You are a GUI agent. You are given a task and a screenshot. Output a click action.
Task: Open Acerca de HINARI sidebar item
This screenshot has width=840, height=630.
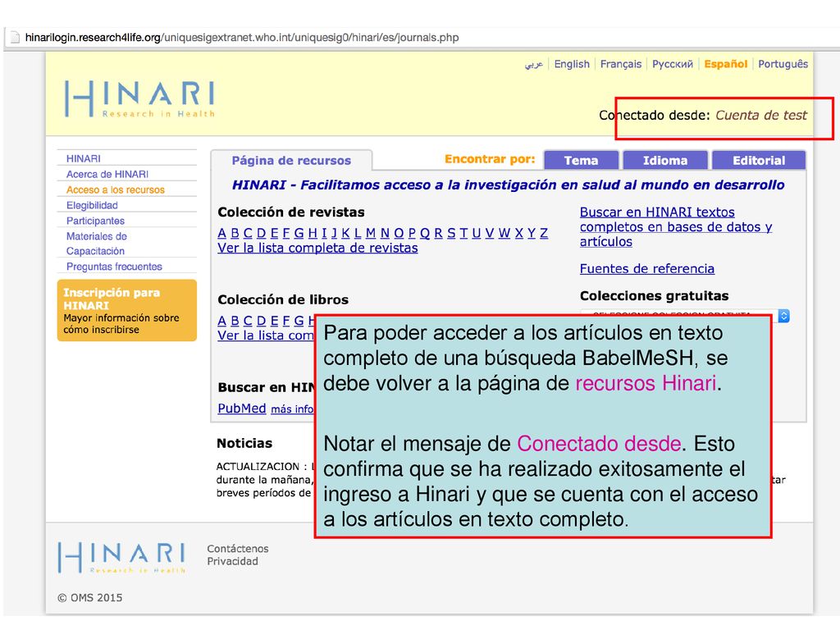(x=107, y=174)
